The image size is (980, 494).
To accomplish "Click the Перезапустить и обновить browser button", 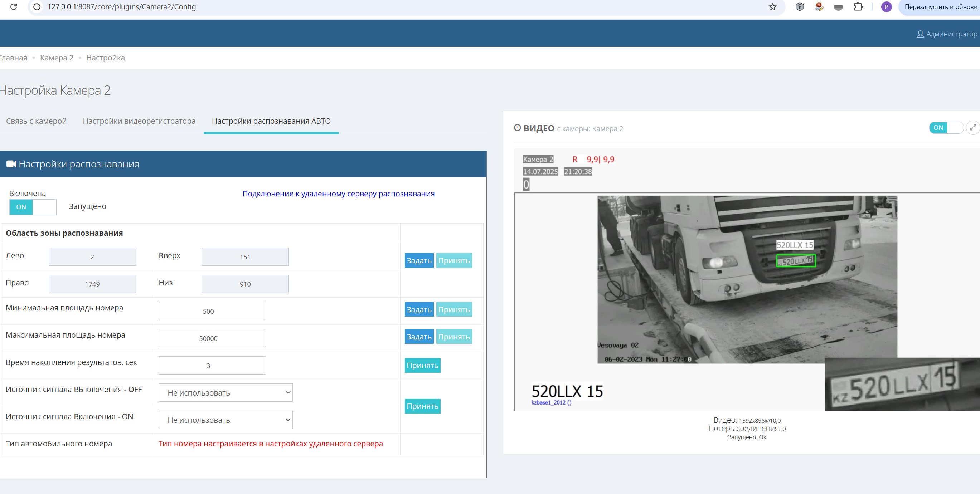I will [x=940, y=7].
